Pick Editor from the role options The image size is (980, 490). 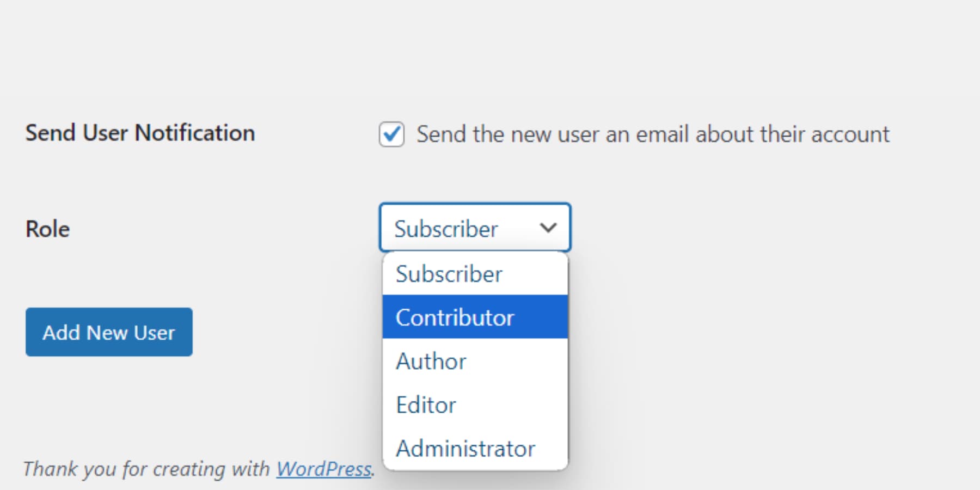tap(426, 405)
